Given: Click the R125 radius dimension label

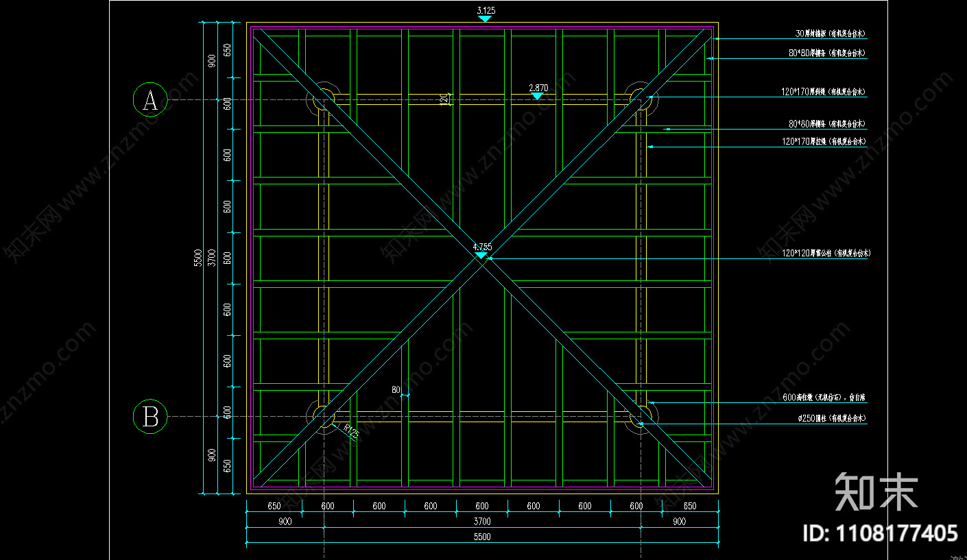Looking at the screenshot, I should 350,433.
